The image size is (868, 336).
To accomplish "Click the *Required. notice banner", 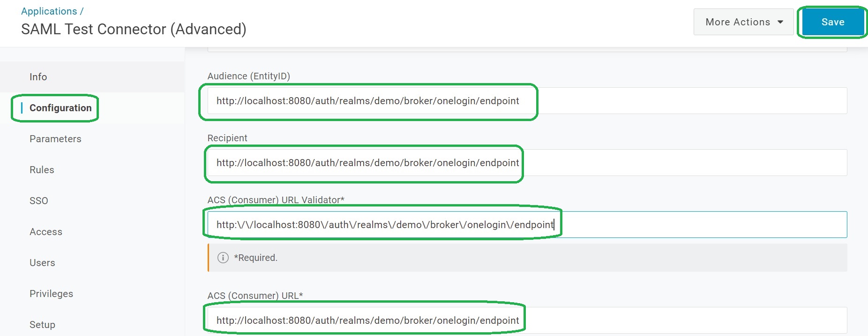I will click(x=527, y=258).
